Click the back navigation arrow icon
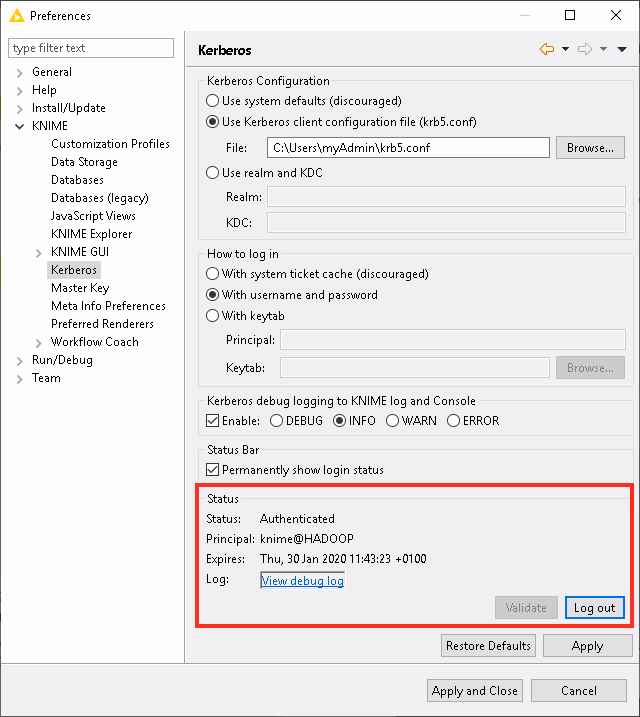640x717 pixels. coord(546,49)
